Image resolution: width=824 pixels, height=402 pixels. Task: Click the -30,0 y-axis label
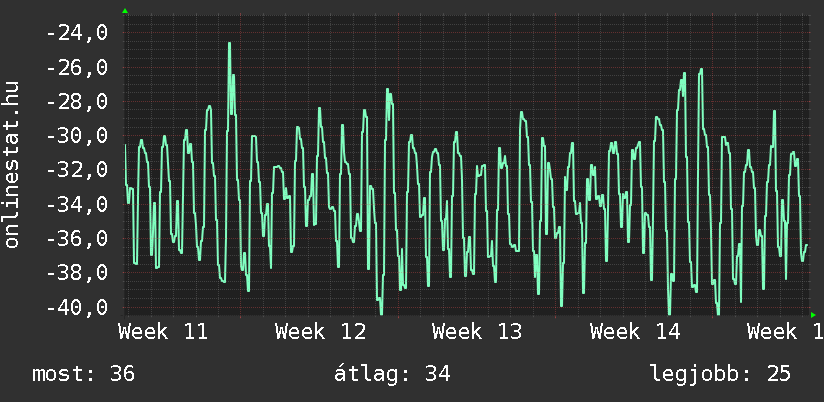77,136
